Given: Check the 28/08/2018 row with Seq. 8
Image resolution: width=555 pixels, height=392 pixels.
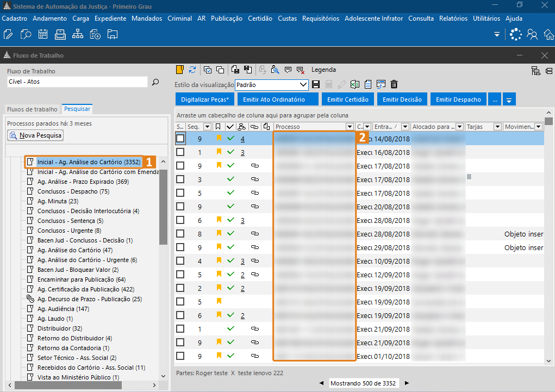Looking at the screenshot, I should (x=180, y=234).
